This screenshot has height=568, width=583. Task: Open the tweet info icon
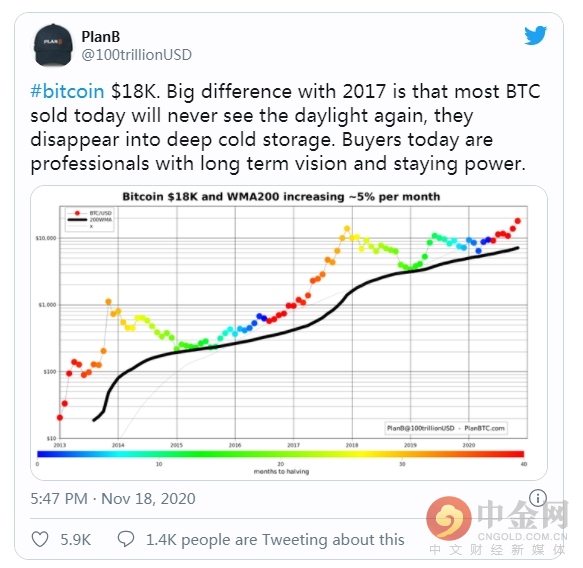coord(538,498)
